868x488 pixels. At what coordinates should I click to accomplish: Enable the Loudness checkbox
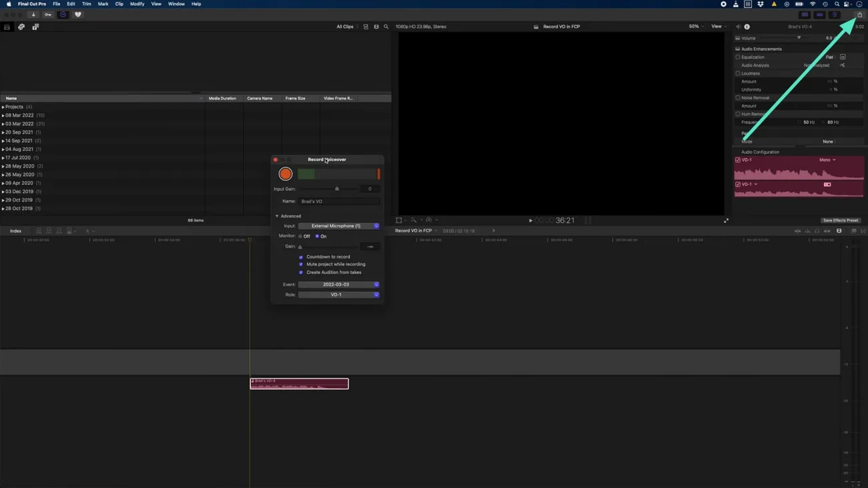pyautogui.click(x=738, y=73)
